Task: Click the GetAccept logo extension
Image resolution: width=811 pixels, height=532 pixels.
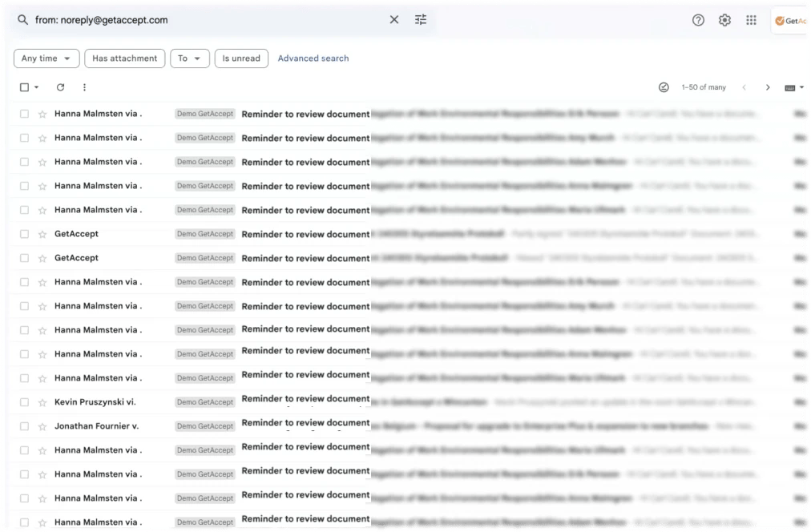Action: click(790, 21)
